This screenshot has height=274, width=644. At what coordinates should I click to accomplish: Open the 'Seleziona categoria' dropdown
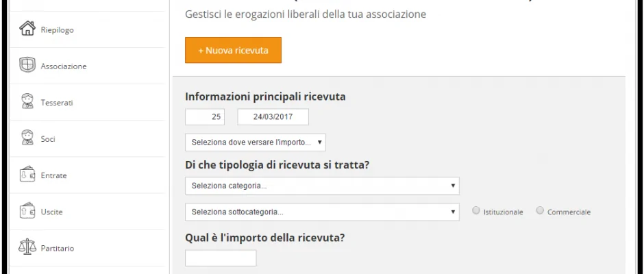coord(322,186)
